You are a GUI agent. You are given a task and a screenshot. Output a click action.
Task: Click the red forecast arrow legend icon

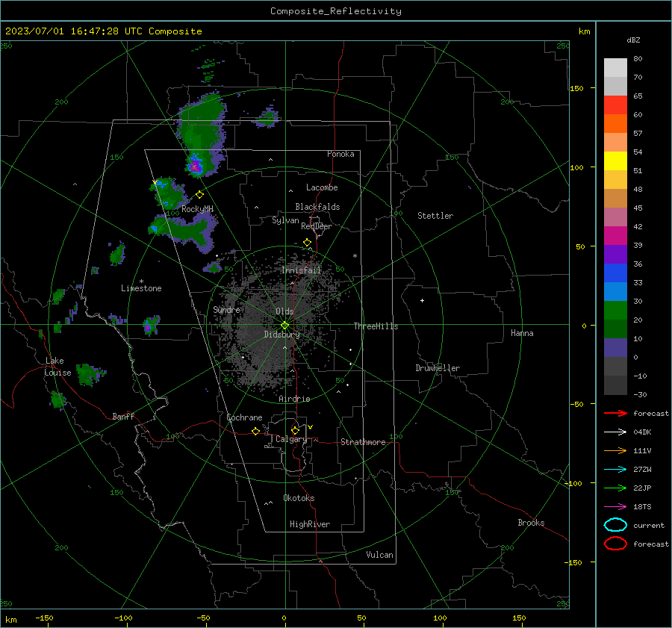tap(615, 413)
